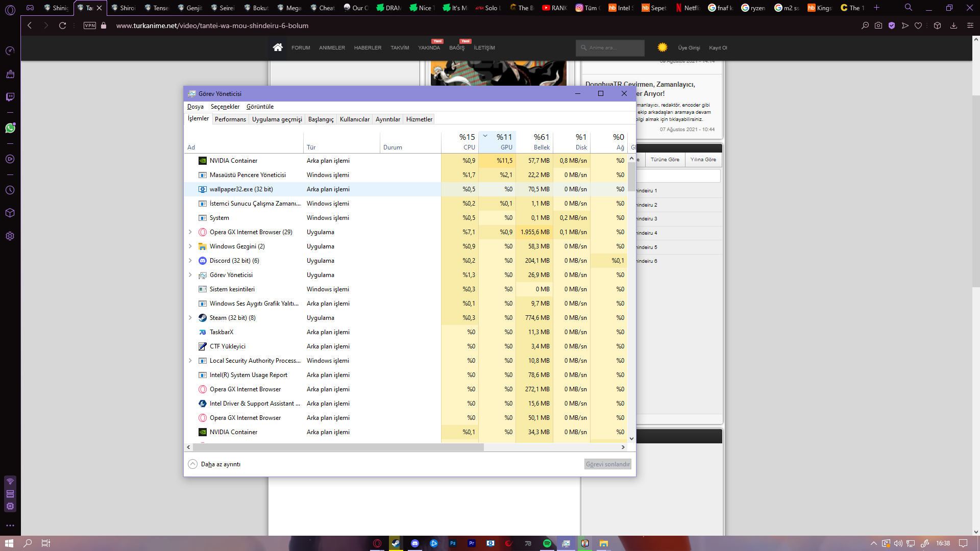Expand the Discord (32 bit) process group
Viewport: 980px width, 551px height.
point(190,261)
